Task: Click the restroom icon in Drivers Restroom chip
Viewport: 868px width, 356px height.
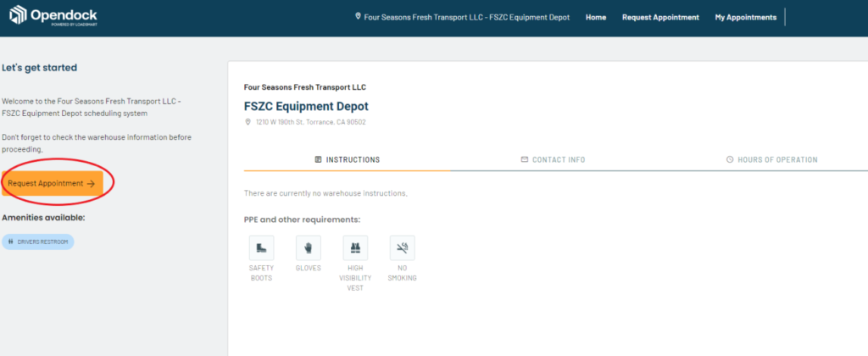Action: pos(11,242)
